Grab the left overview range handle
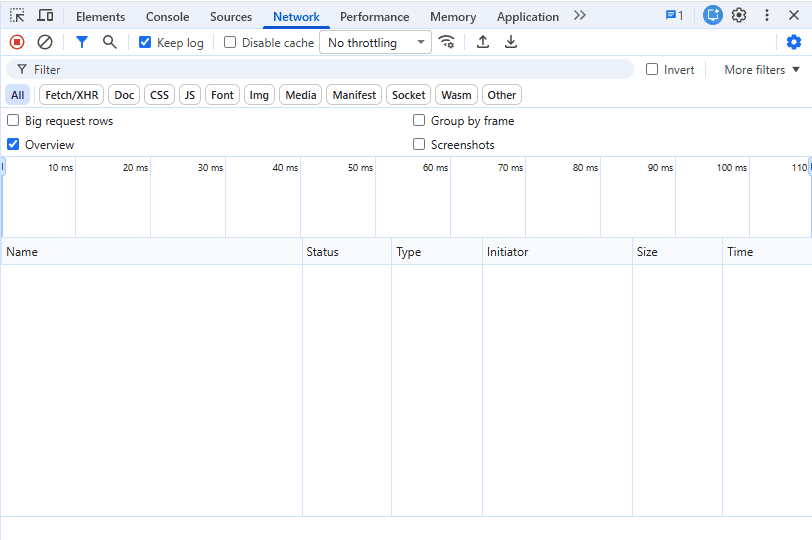Image resolution: width=812 pixels, height=540 pixels. click(x=3, y=167)
